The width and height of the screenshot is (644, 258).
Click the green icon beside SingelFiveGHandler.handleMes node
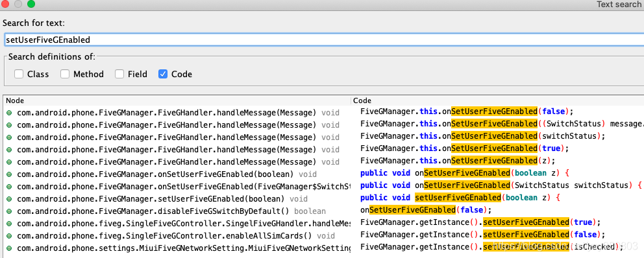[9, 224]
